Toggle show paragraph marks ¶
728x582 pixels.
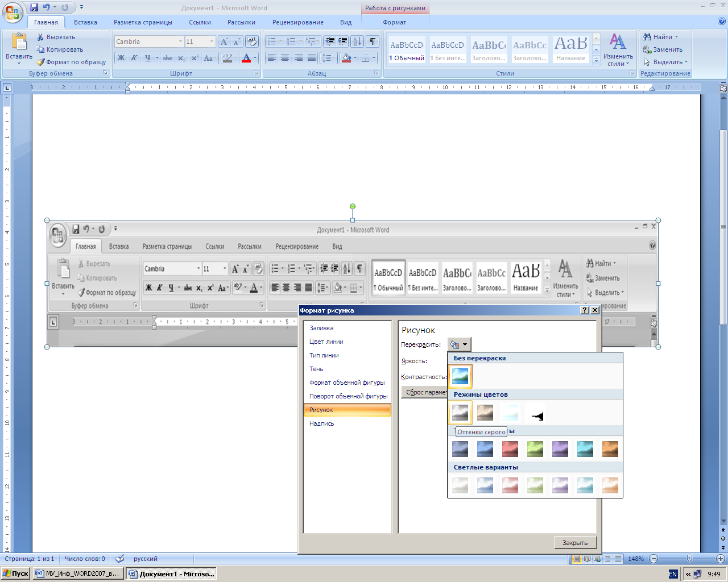tap(373, 41)
